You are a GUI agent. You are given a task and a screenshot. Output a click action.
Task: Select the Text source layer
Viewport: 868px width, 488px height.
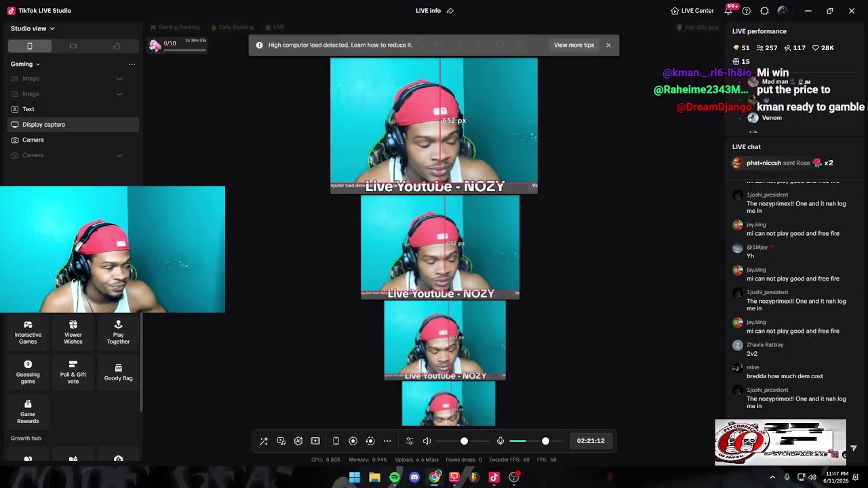point(73,109)
